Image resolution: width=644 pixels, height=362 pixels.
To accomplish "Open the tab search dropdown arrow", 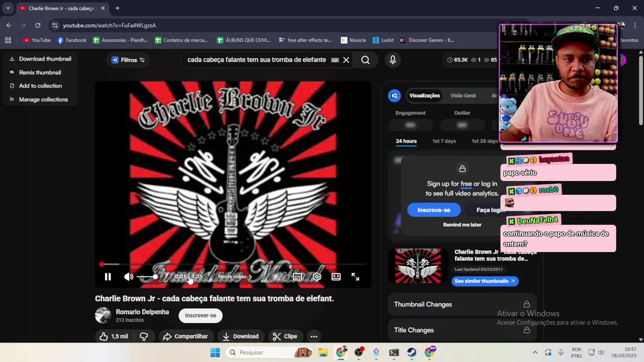I will pyautogui.click(x=8, y=8).
